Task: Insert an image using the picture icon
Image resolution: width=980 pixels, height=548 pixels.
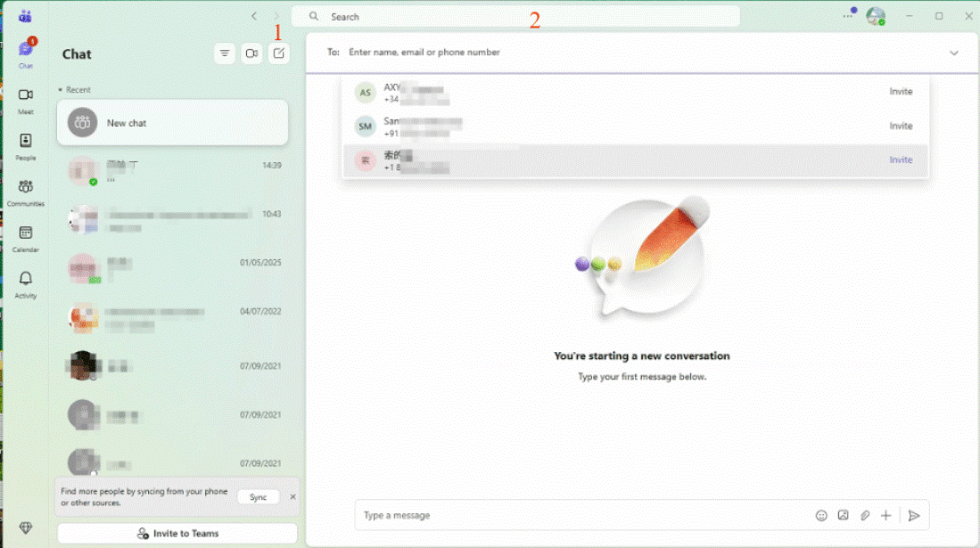Action: coord(843,515)
